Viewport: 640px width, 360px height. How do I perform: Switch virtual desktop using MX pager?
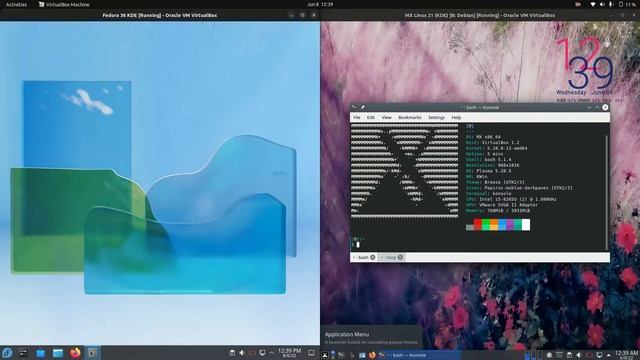coord(533,355)
